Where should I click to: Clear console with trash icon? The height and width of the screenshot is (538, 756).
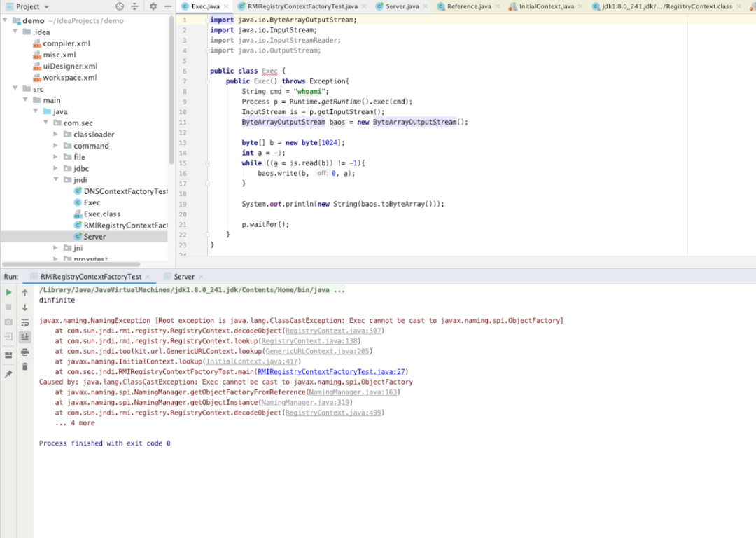(25, 366)
